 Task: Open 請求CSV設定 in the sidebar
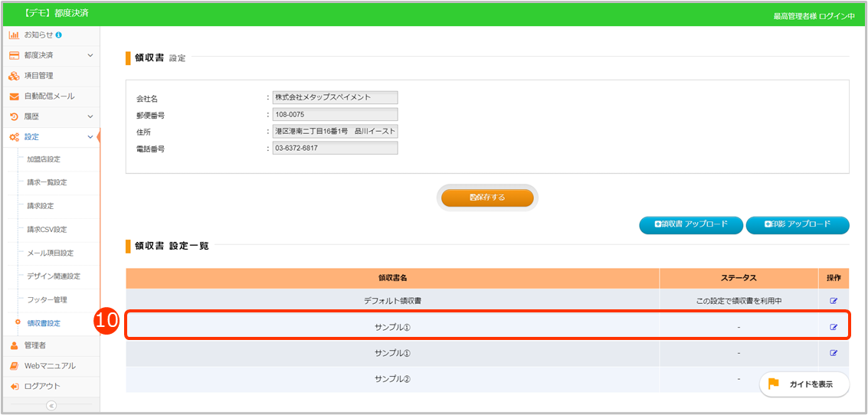(47, 230)
